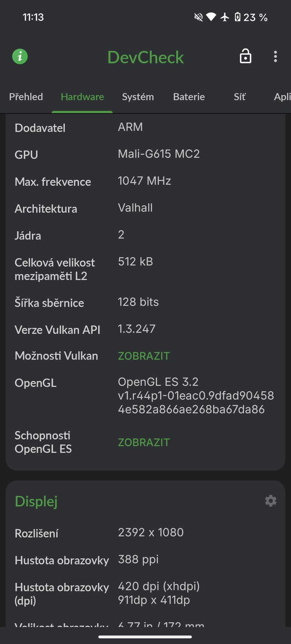291x644 pixels.
Task: Show Možnosti Vulkan via ZOBRAZIT link
Action: point(144,356)
